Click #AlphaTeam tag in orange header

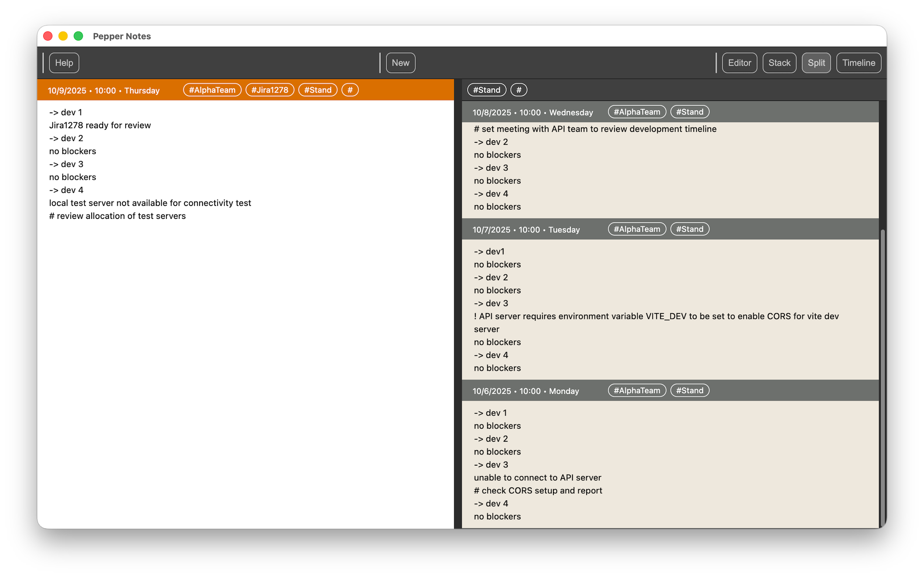point(212,90)
